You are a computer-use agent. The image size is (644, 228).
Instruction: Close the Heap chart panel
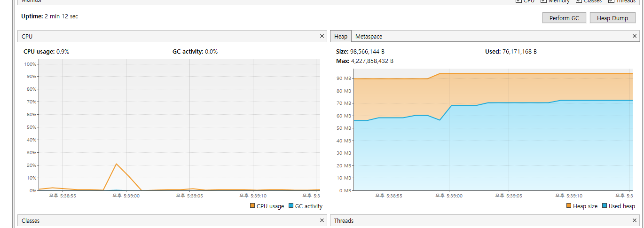point(635,36)
